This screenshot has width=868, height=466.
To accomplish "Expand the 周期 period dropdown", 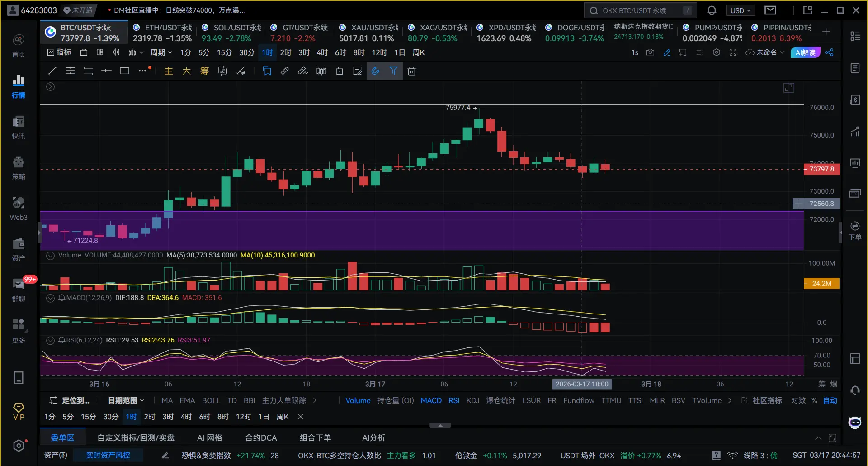I will (161, 52).
